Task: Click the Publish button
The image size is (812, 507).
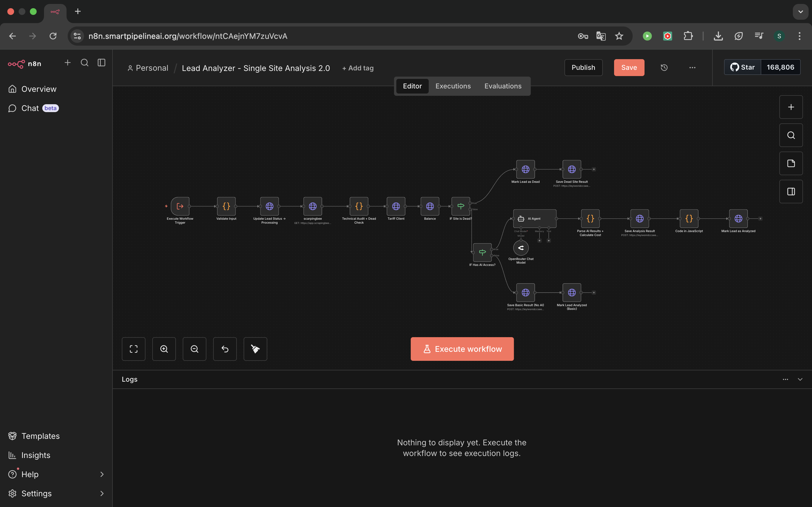Action: click(583, 68)
